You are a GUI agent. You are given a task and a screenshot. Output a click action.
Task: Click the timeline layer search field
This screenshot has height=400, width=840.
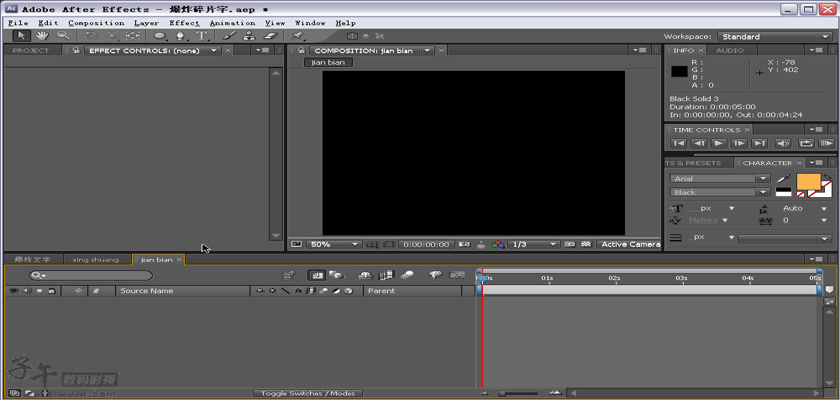click(x=91, y=275)
